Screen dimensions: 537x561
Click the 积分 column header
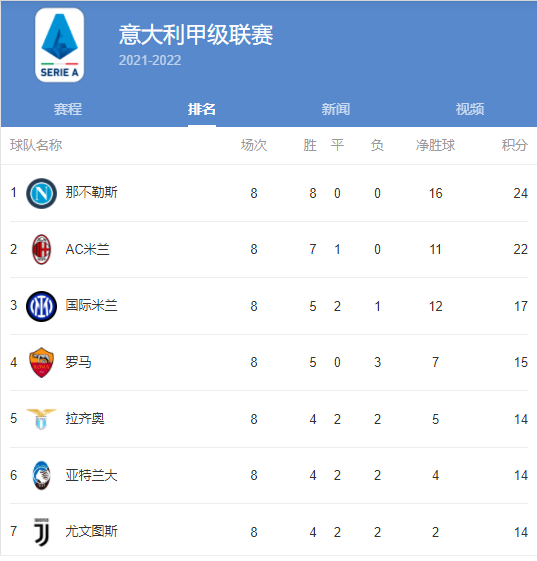(514, 145)
